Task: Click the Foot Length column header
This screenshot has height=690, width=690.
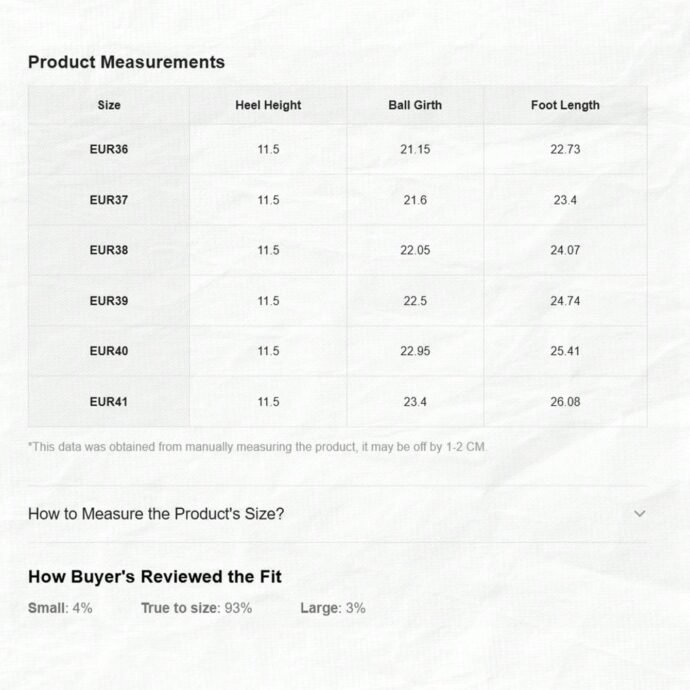Action: 565,105
